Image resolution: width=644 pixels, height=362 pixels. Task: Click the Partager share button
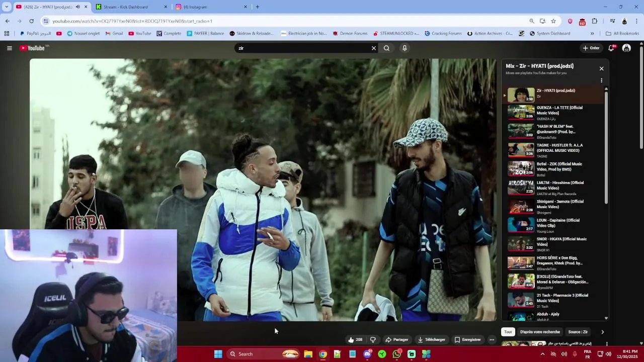pos(397,340)
